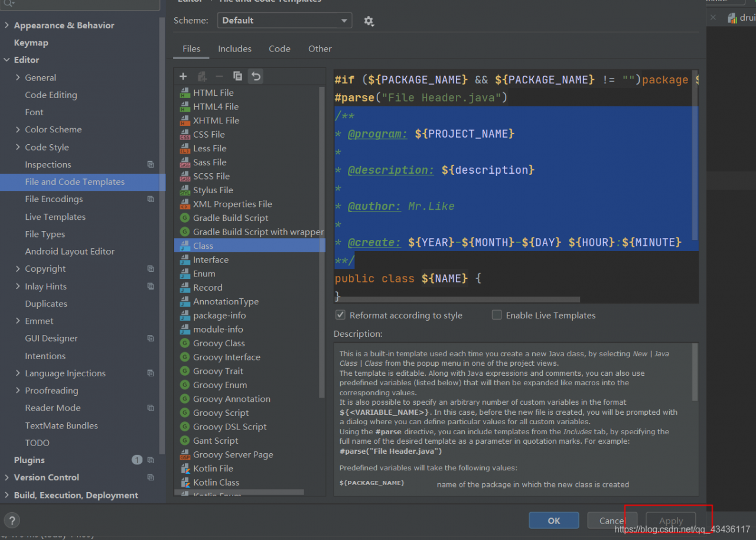This screenshot has height=540, width=756.
Task: Expand the Color Scheme node
Action: click(x=18, y=129)
